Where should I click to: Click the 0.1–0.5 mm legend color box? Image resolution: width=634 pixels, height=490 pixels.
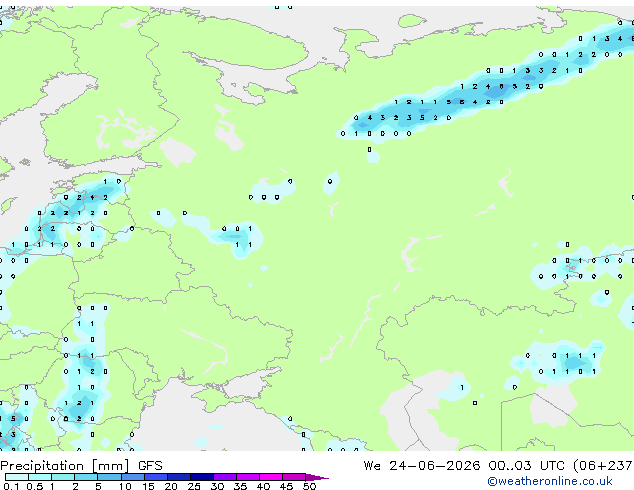[x=17, y=477]
